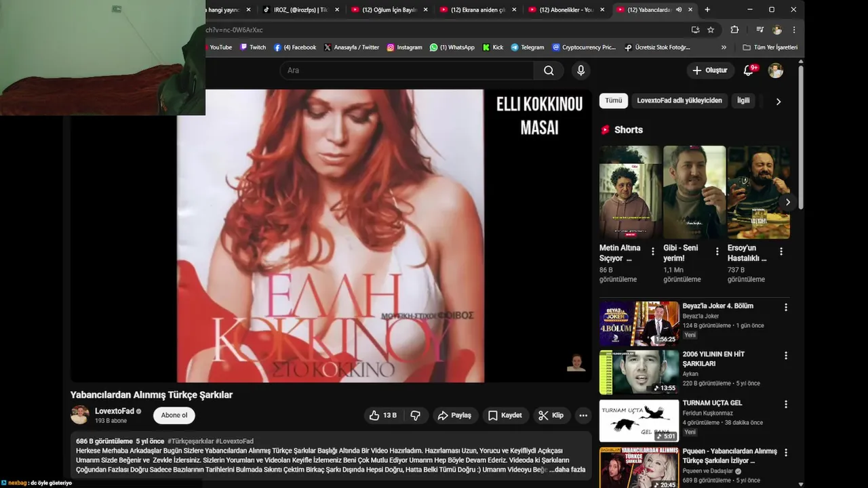Select the İlgili filter chip
This screenshot has height=488, width=868.
(x=743, y=100)
